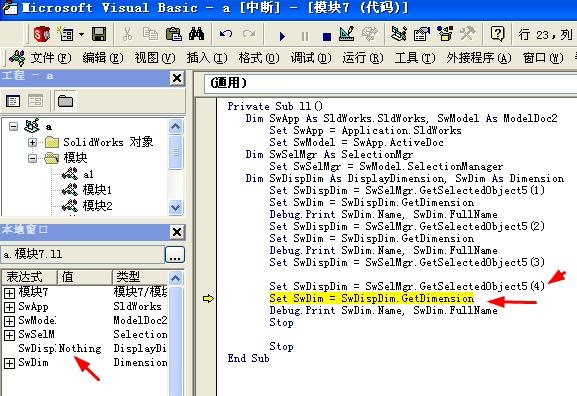This screenshot has width=577, height=396.
Task: Open the 文件(F) menu
Action: (x=50, y=58)
